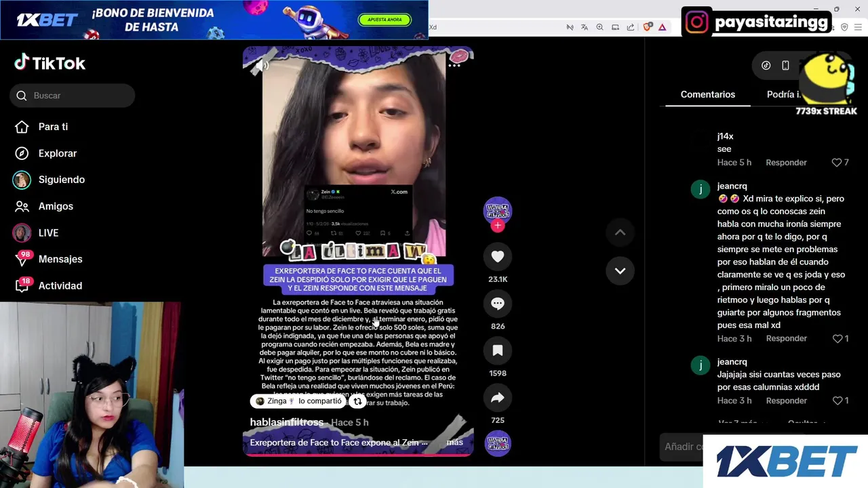Click the browser zoom magnifier icon

599,27
